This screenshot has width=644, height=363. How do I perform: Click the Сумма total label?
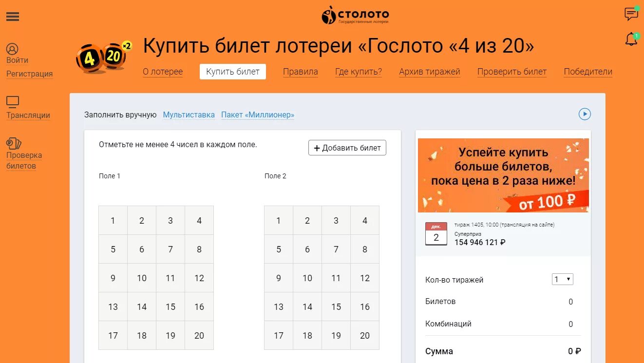coord(439,351)
